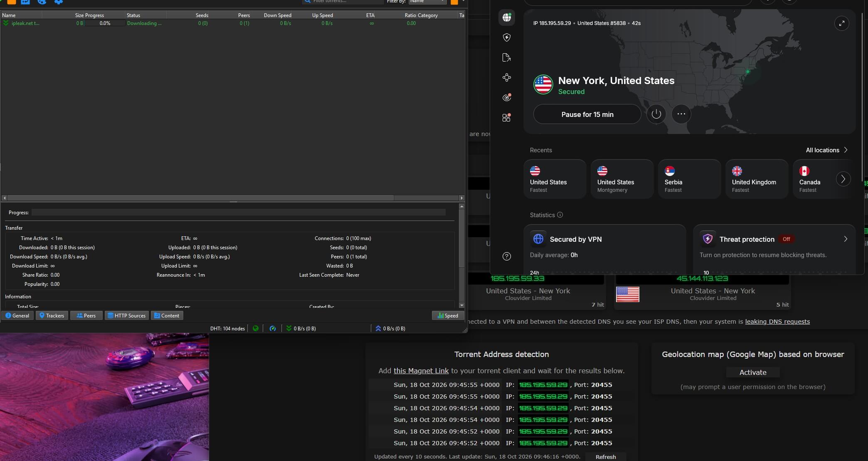
Task: Switch to the General tab in qBittorrent
Action: 17,316
